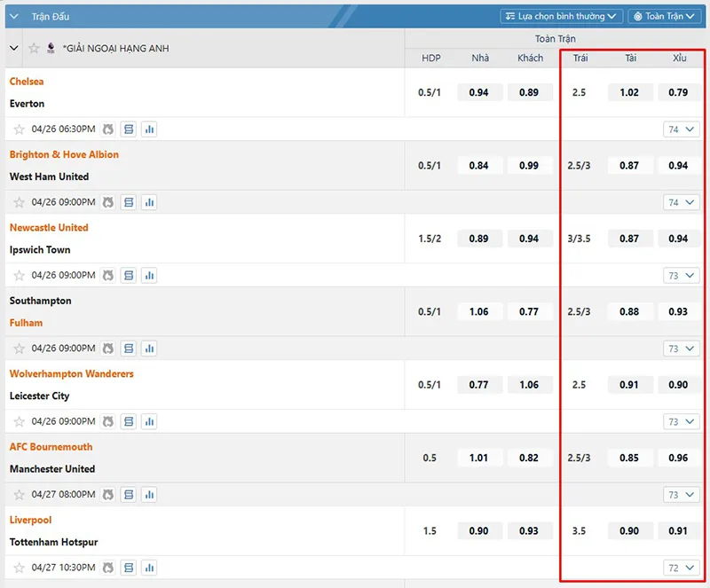Show statistics chart for Liverpool vs Tottenham

click(x=149, y=568)
